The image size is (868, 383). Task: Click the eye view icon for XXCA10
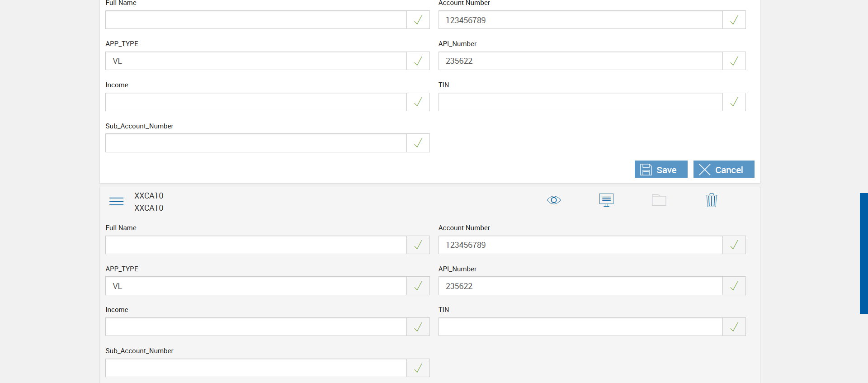pyautogui.click(x=553, y=200)
